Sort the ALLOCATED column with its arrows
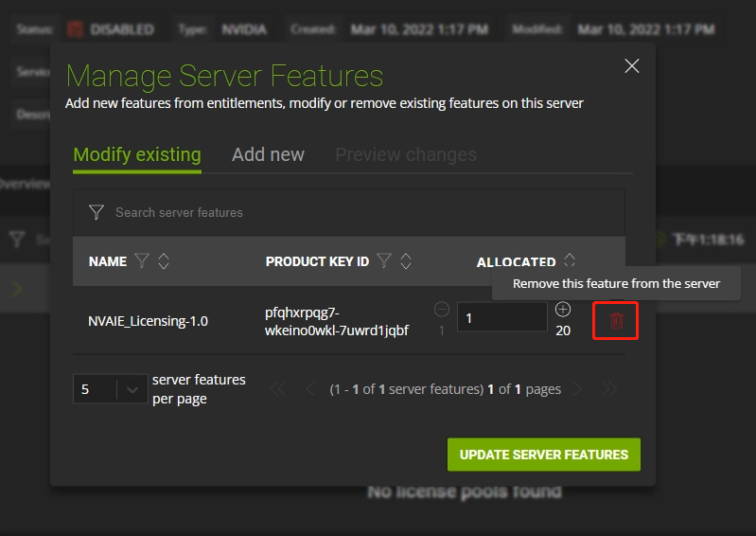This screenshot has width=756, height=536. point(569,260)
